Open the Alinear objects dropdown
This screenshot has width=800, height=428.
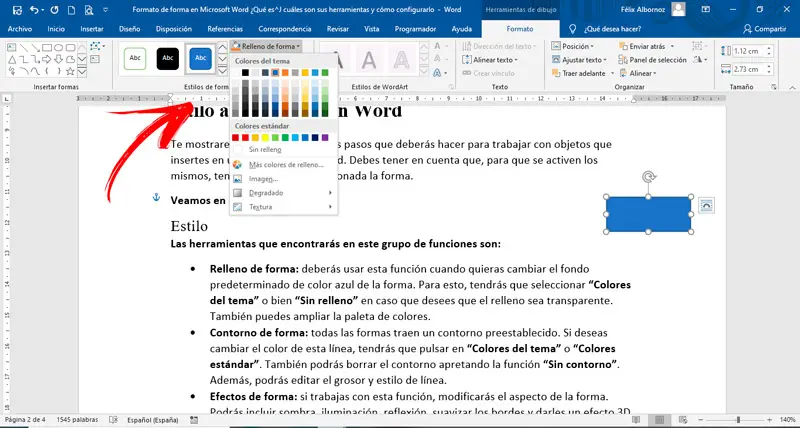(x=637, y=73)
